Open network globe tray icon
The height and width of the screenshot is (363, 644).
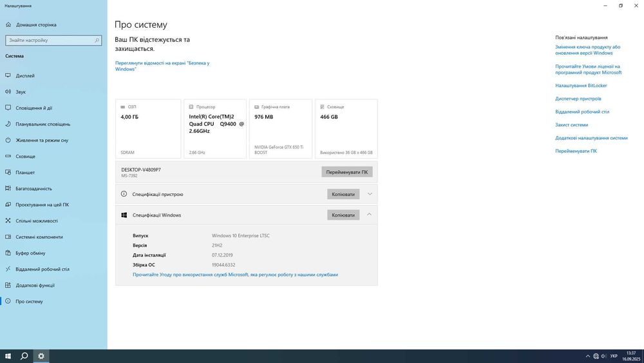pos(596,356)
